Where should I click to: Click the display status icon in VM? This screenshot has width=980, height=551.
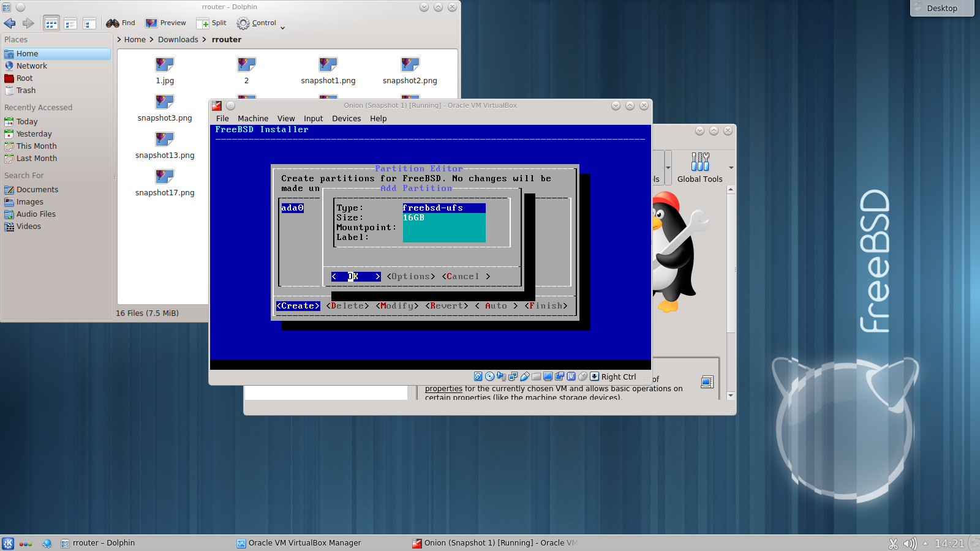548,377
